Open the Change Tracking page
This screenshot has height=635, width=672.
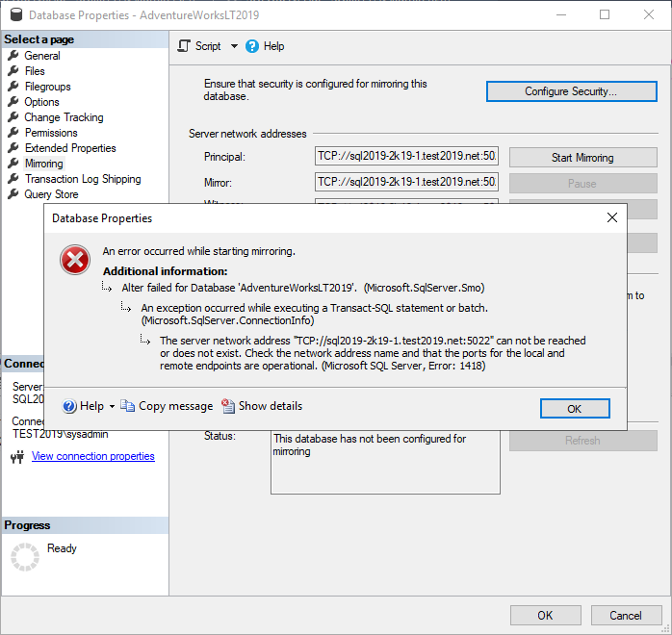click(x=64, y=117)
